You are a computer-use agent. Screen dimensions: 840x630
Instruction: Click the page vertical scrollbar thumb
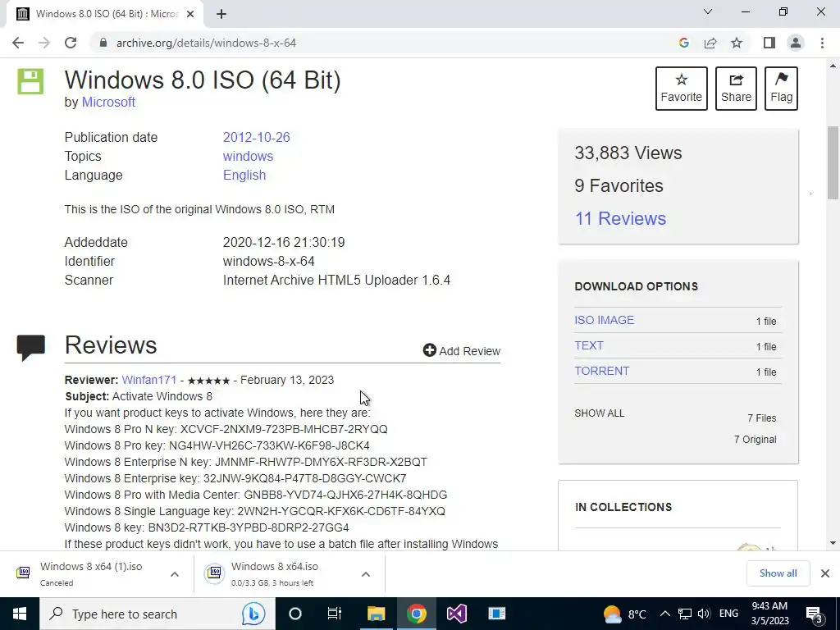(833, 163)
